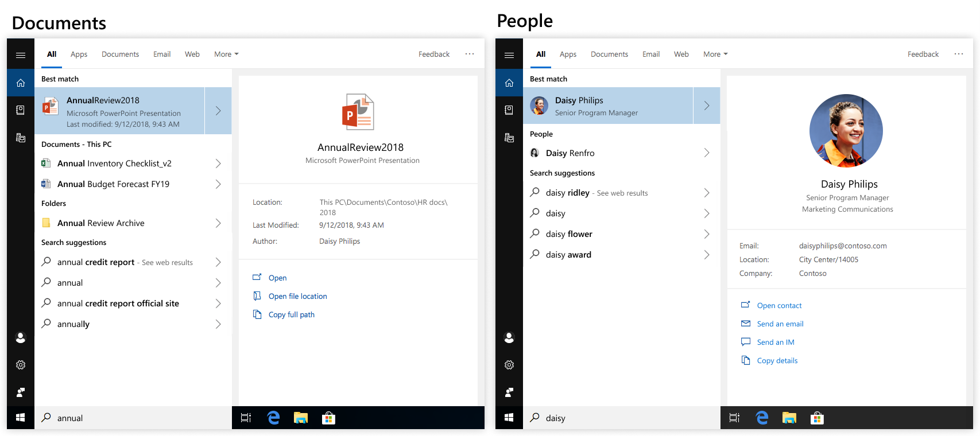The width and height of the screenshot is (980, 436).
Task: Click Open link for AnnualReview2018
Action: point(278,278)
